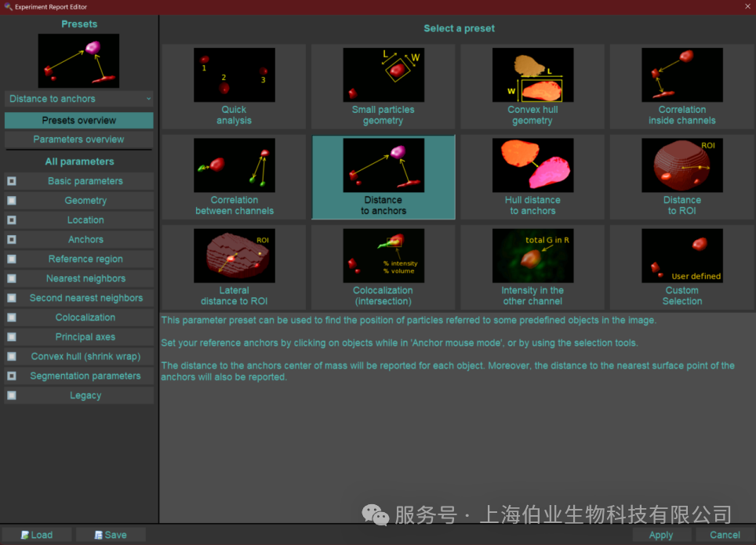Choose the Small particles geometry preset
The width and height of the screenshot is (756, 545).
(383, 87)
